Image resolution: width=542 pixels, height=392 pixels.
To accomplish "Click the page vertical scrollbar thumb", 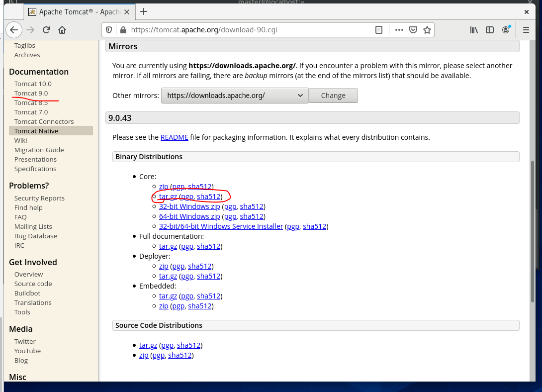I will point(533,232).
